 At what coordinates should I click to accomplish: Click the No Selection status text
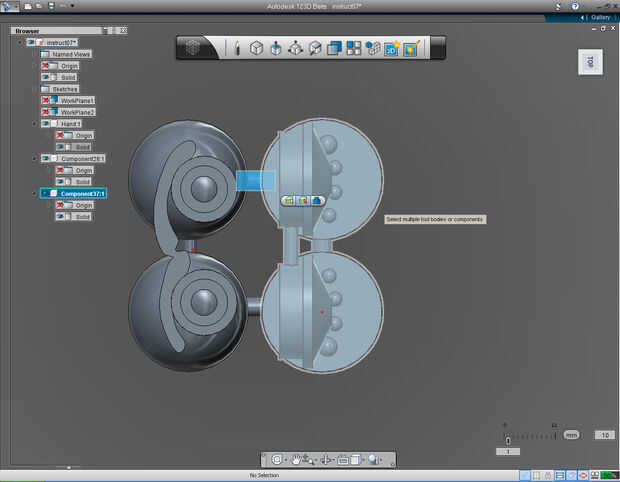pyautogui.click(x=264, y=475)
